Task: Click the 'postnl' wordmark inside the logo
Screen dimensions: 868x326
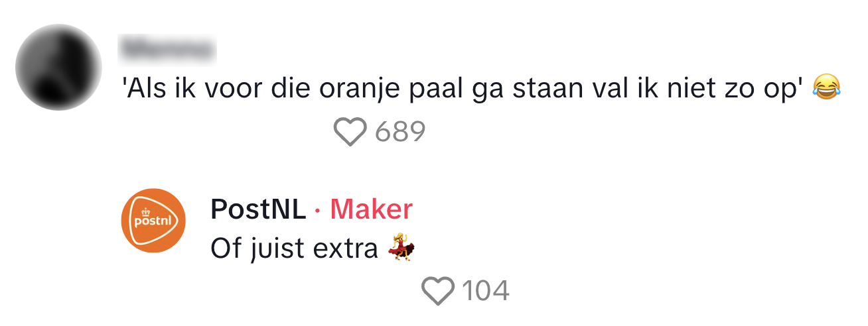Action: [152, 221]
